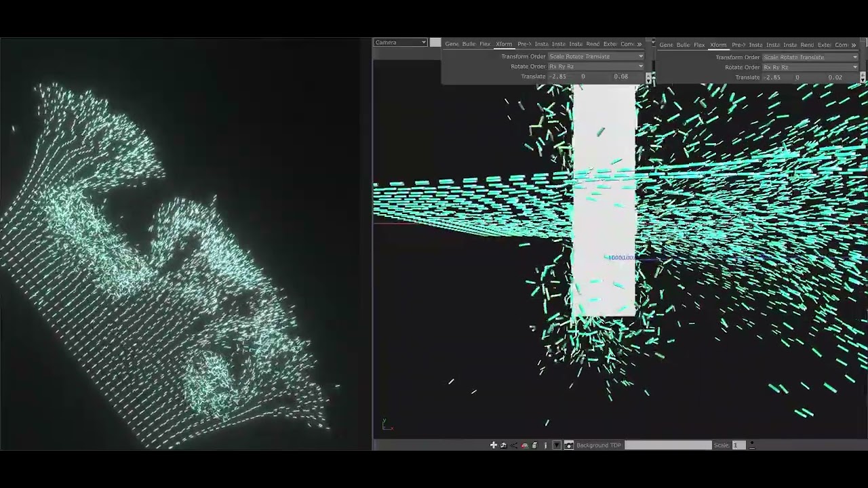Viewport: 868px width, 488px height.
Task: Open Pre-X tab in left parameter panel
Action: [524, 44]
